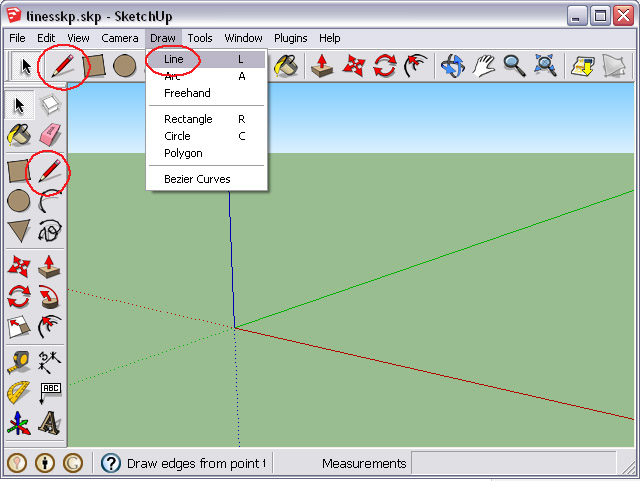This screenshot has width=640, height=481.
Task: Select the Dimension tool
Action: [49, 362]
